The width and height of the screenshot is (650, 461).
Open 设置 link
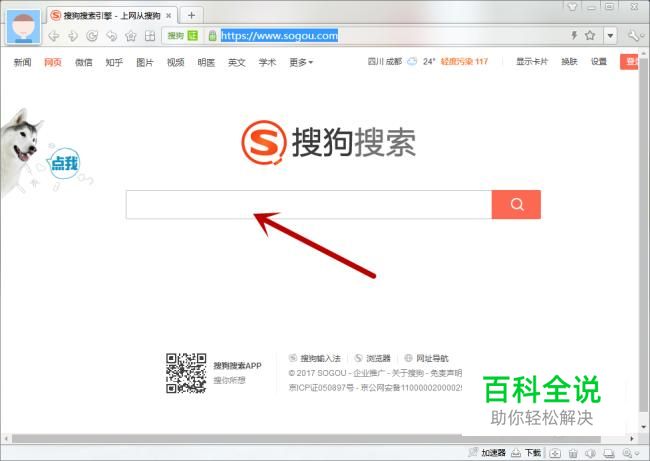click(599, 61)
